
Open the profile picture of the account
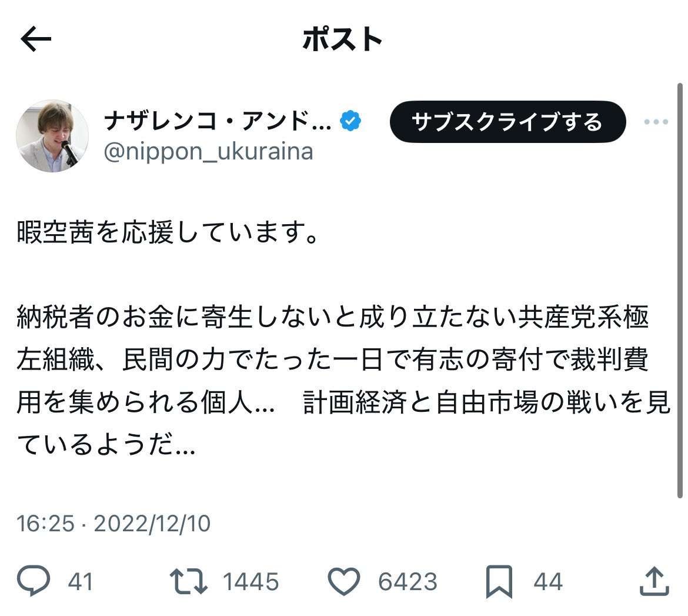(x=52, y=133)
